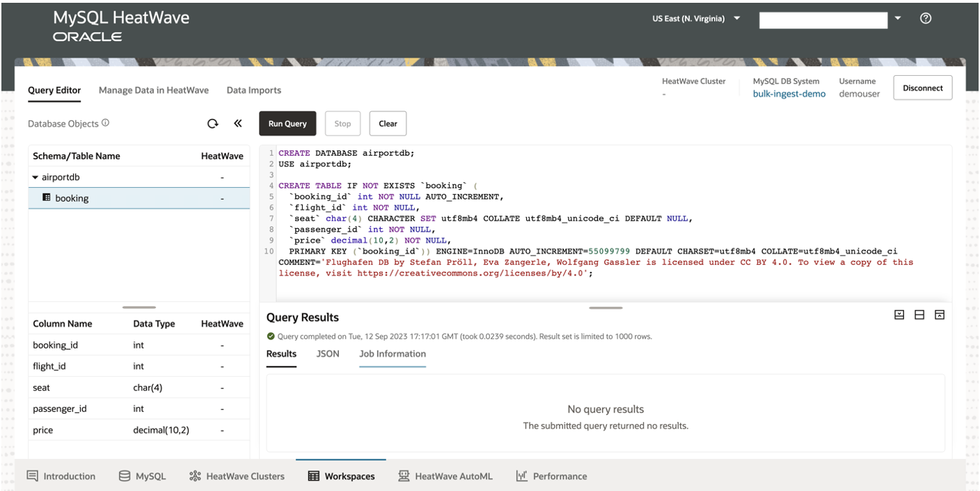Image resolution: width=980 pixels, height=491 pixels.
Task: Disconnect from bulk-ingest-demo
Action: pyautogui.click(x=922, y=88)
